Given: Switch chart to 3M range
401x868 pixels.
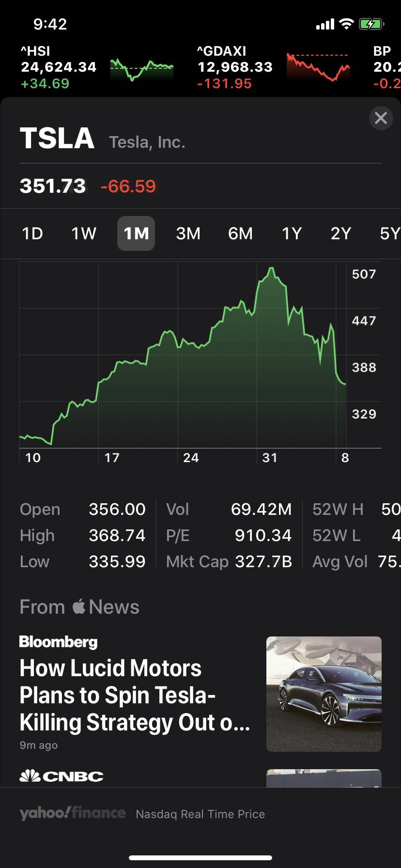Looking at the screenshot, I should (x=188, y=233).
